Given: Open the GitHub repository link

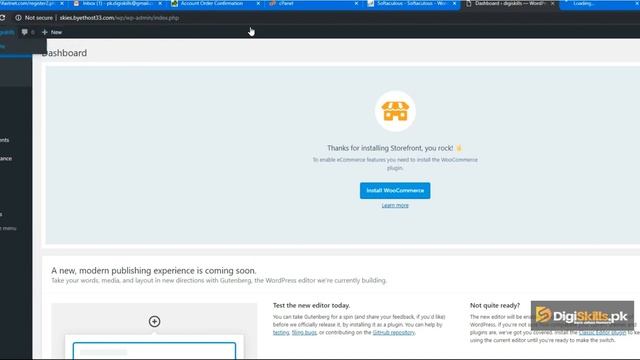Looking at the screenshot, I should pyautogui.click(x=393, y=333).
